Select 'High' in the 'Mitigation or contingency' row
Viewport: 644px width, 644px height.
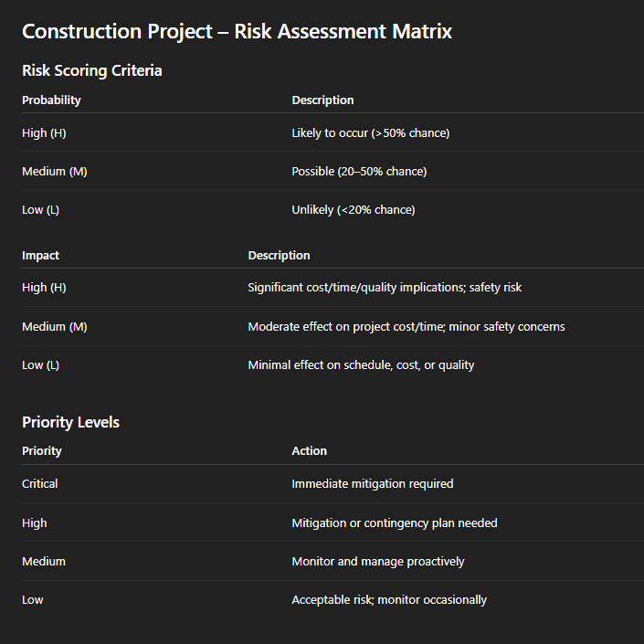coord(35,523)
